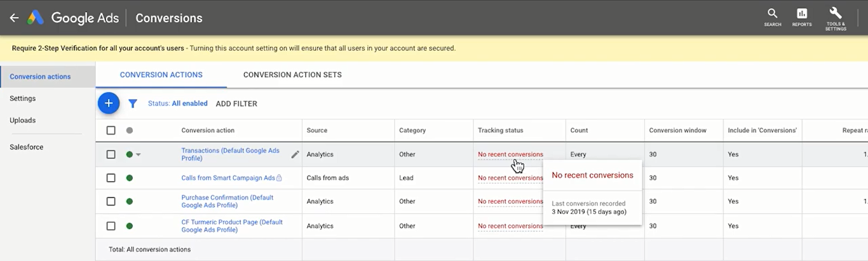The height and width of the screenshot is (261, 868).
Task: Sort by Conversion action column header
Action: (208, 130)
